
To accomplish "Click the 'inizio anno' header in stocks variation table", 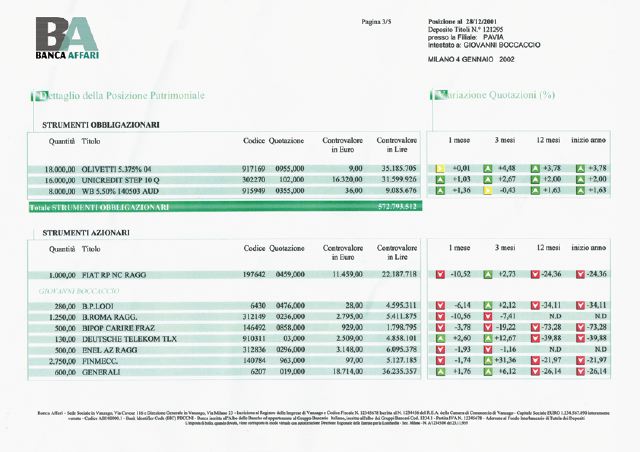I will tap(589, 248).
